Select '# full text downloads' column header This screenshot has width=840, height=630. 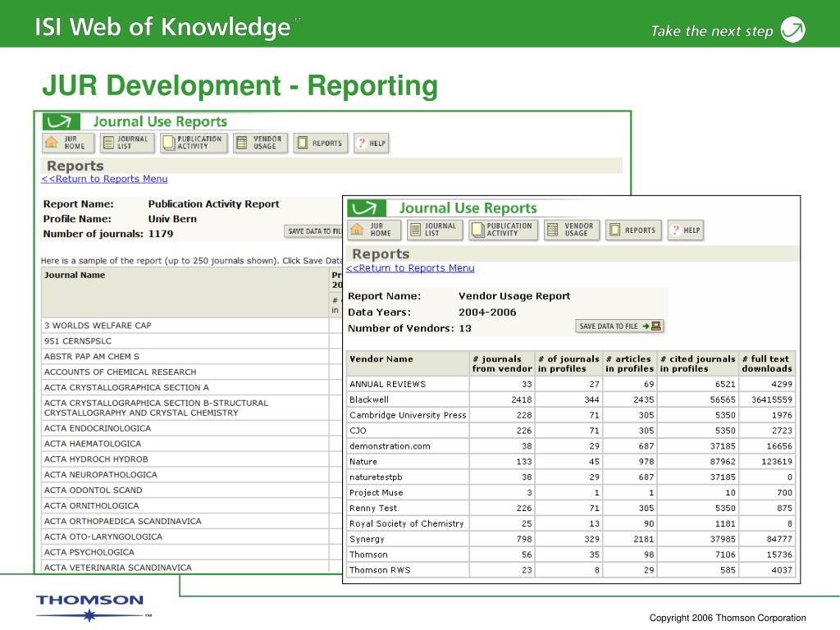click(767, 363)
